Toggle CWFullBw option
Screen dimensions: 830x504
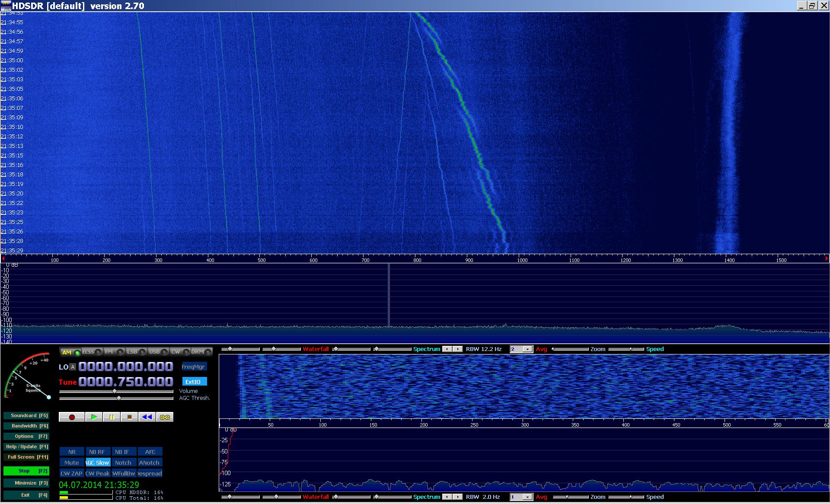click(x=124, y=473)
